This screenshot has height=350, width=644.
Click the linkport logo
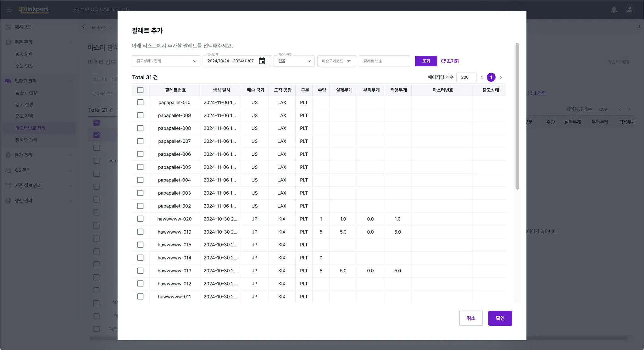pyautogui.click(x=33, y=9)
